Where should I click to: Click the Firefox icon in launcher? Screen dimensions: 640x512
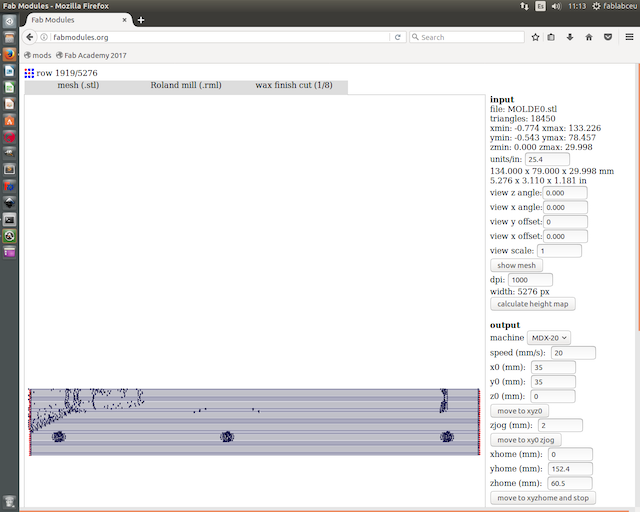9,54
